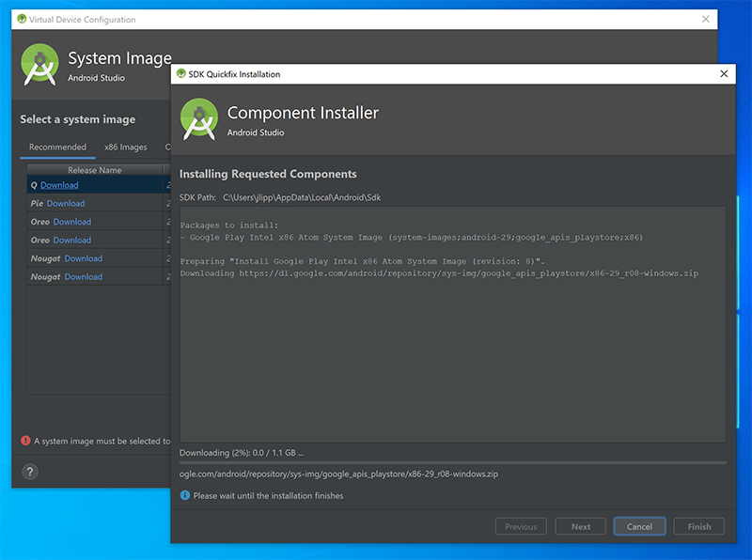Click the 'Select a system image' heading
The width and height of the screenshot is (752, 560).
click(78, 119)
